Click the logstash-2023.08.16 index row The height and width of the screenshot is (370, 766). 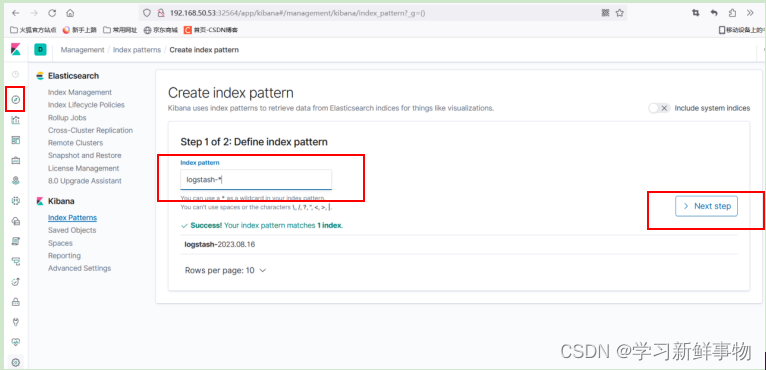459,244
